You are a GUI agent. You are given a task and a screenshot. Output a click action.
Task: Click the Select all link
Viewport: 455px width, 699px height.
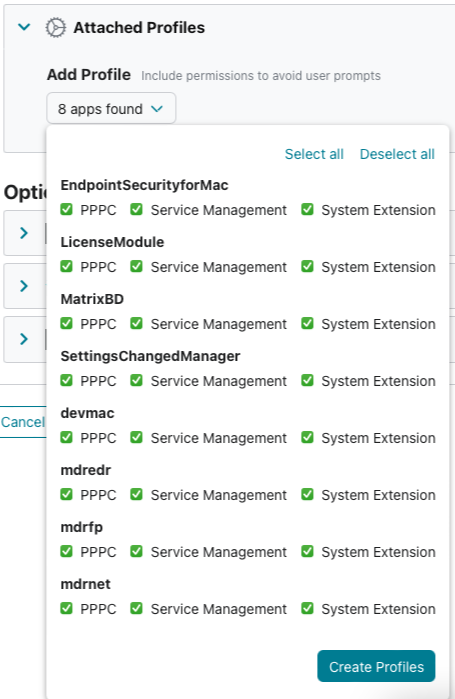click(314, 154)
